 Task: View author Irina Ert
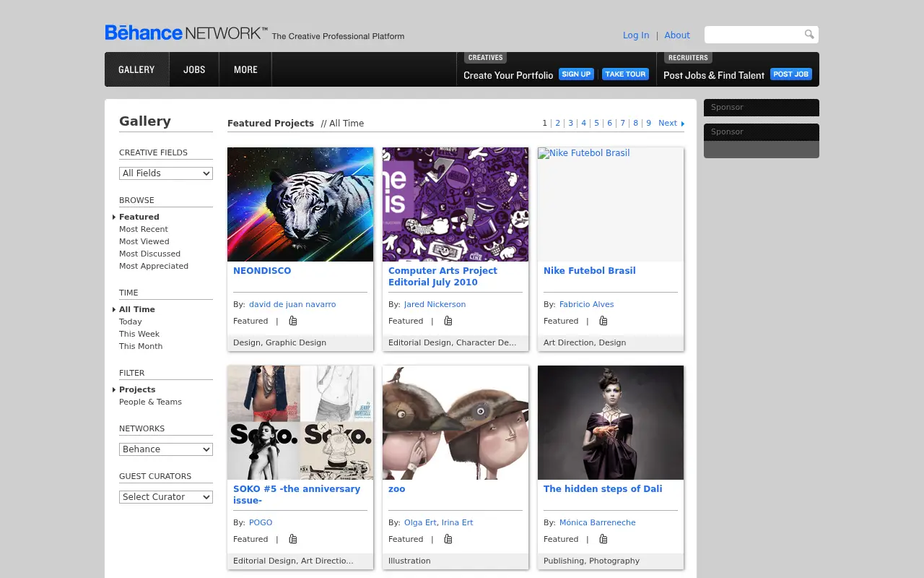click(x=457, y=522)
